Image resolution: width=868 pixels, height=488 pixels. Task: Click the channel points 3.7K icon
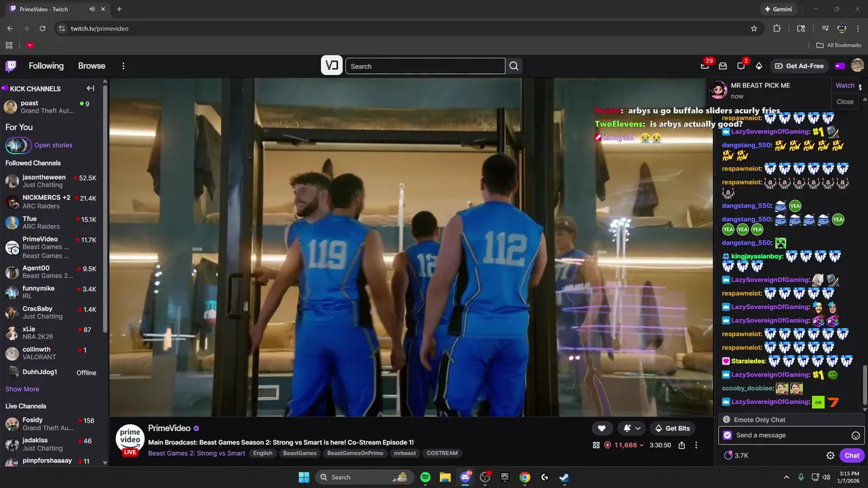(736, 455)
